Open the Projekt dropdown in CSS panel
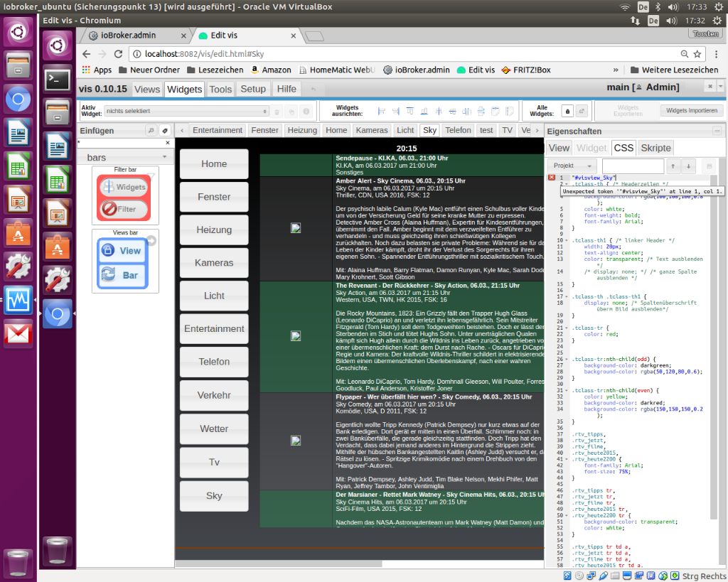The image size is (728, 582). click(572, 166)
